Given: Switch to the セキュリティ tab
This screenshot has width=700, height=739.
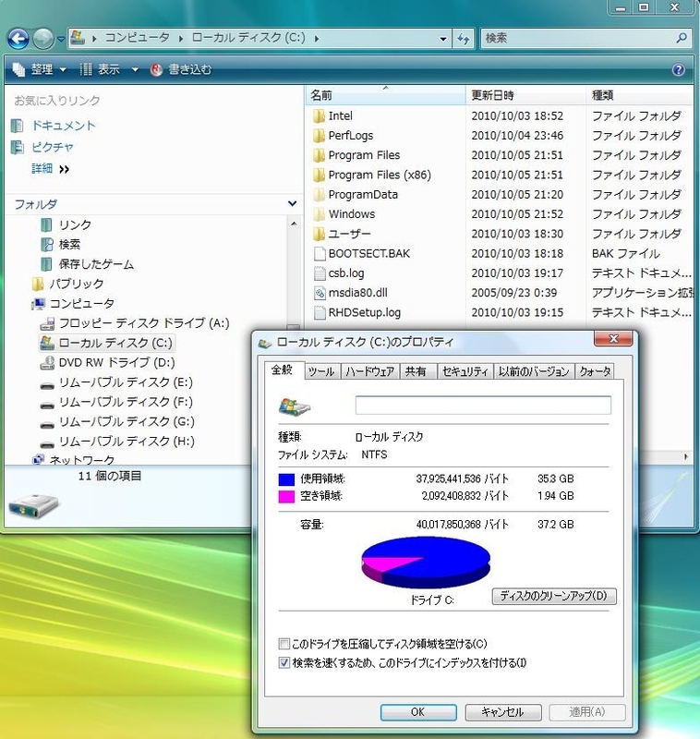Looking at the screenshot, I should tap(465, 372).
